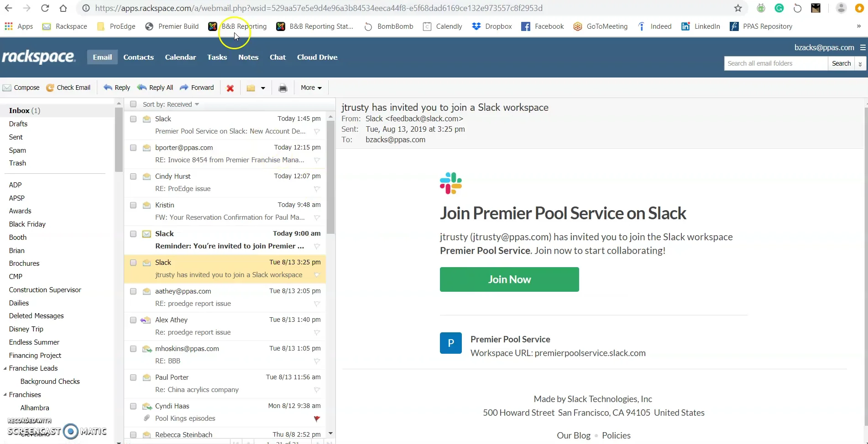Collapse the Franchise Leads folder tree
Screen dimensions: 868x444
(5, 368)
